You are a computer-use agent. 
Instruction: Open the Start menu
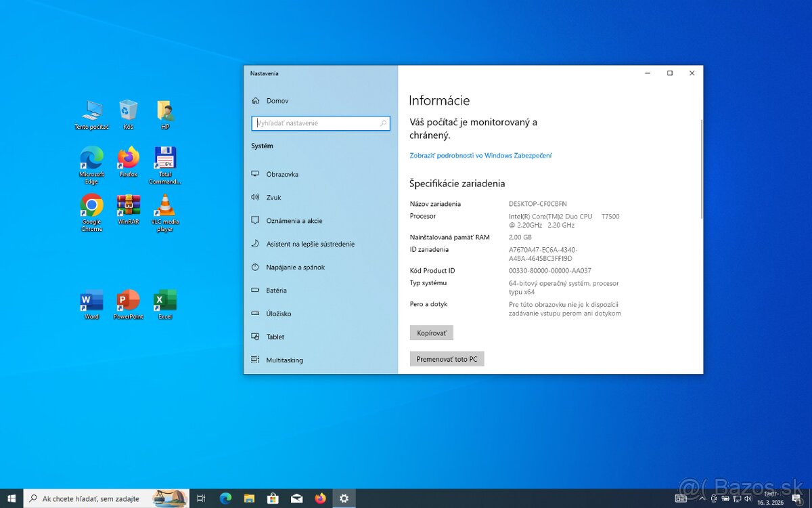click(x=10, y=498)
